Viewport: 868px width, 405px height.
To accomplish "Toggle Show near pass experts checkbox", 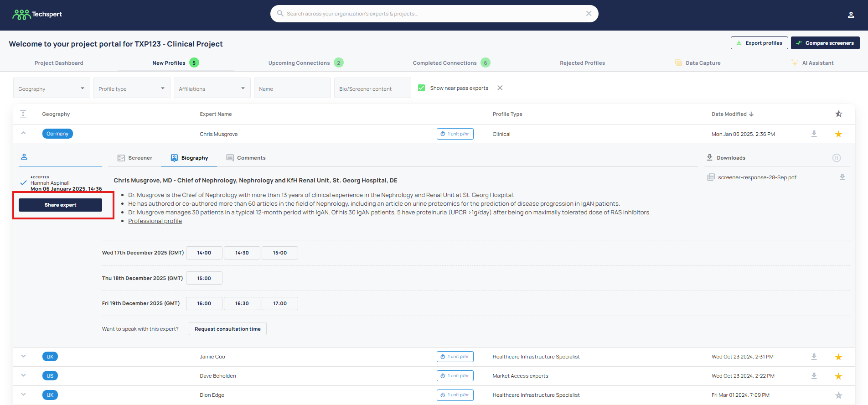I will tap(422, 88).
